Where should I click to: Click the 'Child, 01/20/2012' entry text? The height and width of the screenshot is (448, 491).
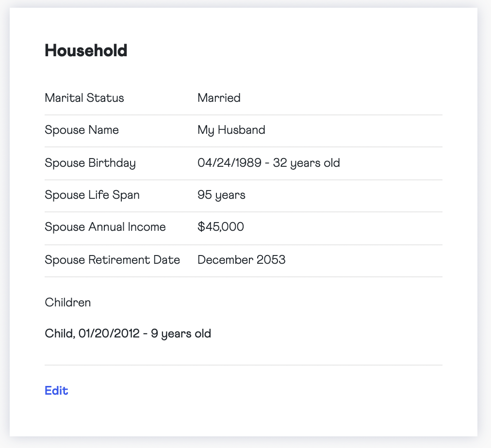92,334
